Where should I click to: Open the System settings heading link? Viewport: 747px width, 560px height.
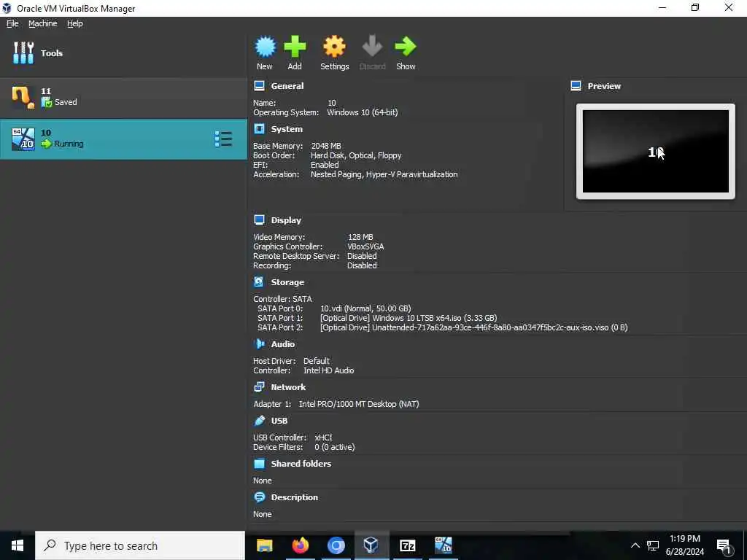[287, 129]
